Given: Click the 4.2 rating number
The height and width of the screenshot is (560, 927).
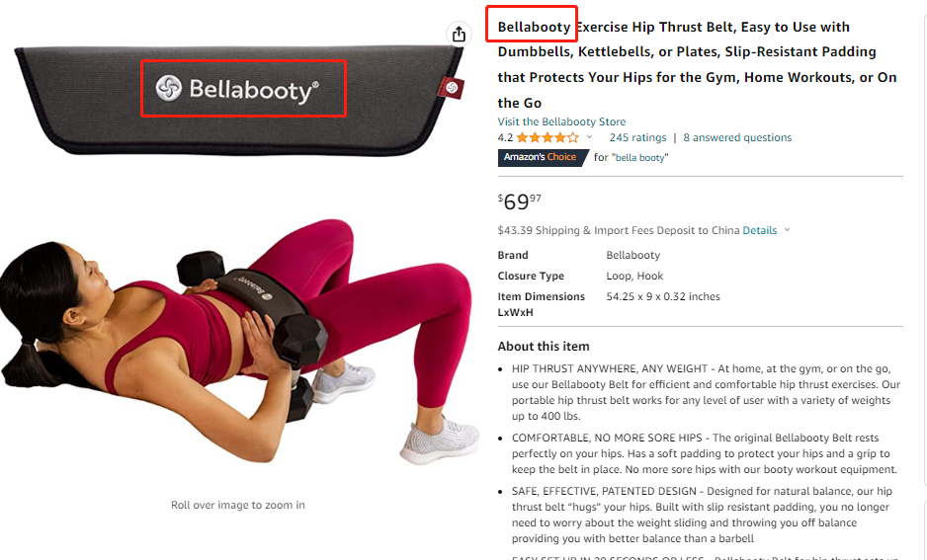Looking at the screenshot, I should tap(505, 137).
